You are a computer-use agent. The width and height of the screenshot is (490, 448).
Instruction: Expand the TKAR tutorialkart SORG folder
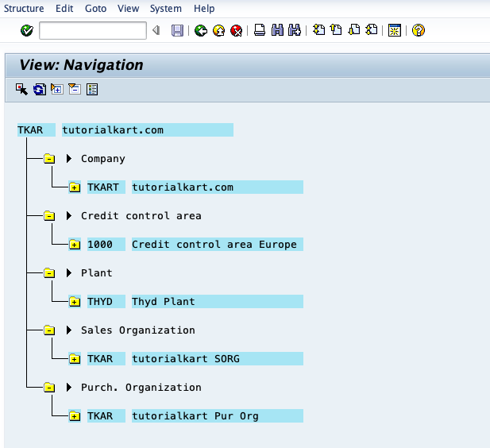(75, 359)
